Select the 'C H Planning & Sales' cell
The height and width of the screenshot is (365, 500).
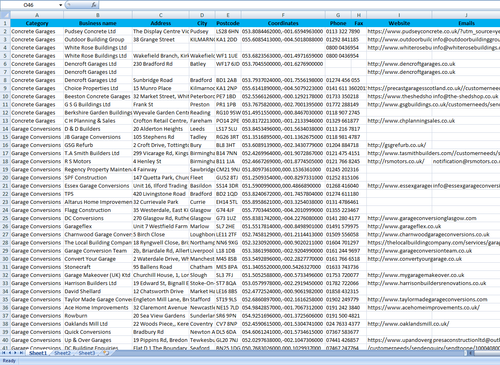pos(98,121)
